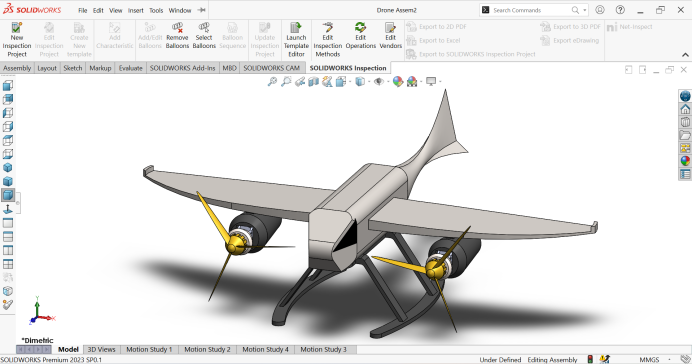This screenshot has height=364, width=692.
Task: Open MMGS unit system dropdown
Action: pos(669,360)
